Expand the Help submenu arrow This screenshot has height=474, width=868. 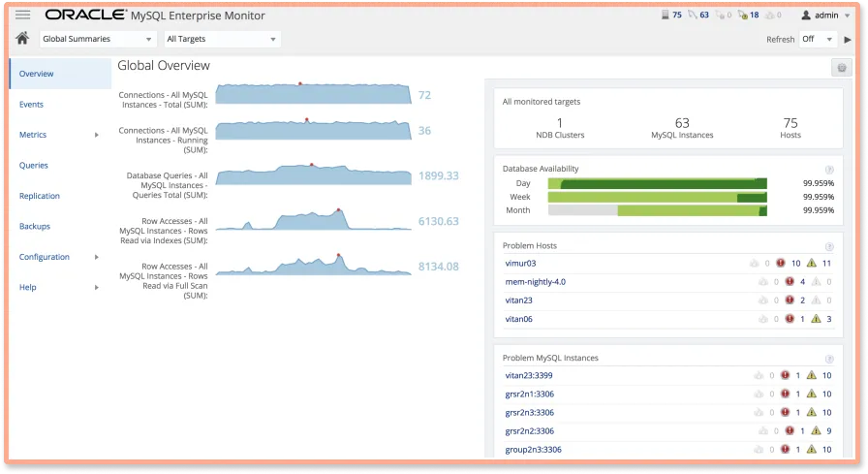click(96, 287)
